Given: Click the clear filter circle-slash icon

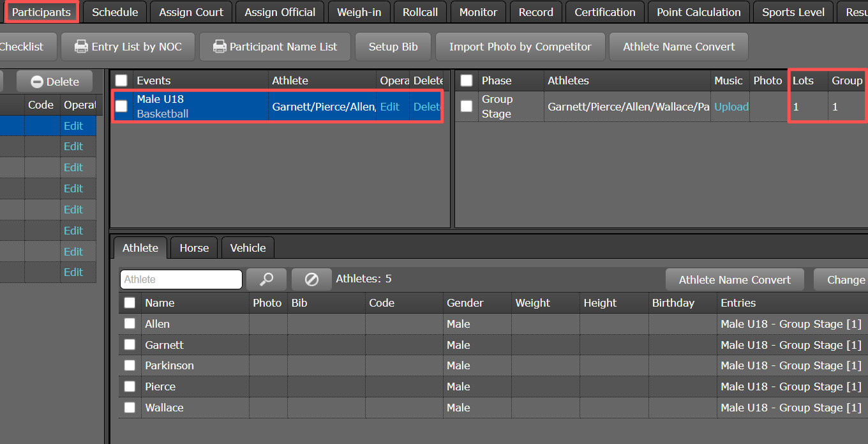Looking at the screenshot, I should click(x=311, y=279).
